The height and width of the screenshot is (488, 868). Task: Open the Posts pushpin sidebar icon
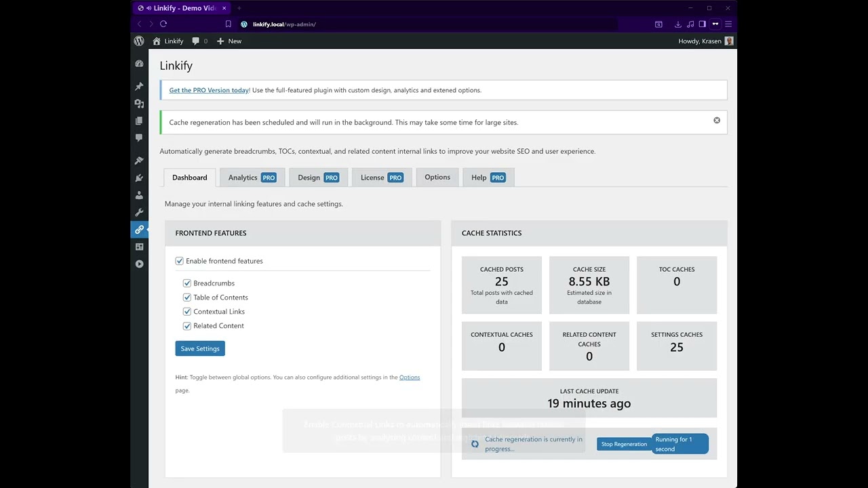[x=139, y=86]
